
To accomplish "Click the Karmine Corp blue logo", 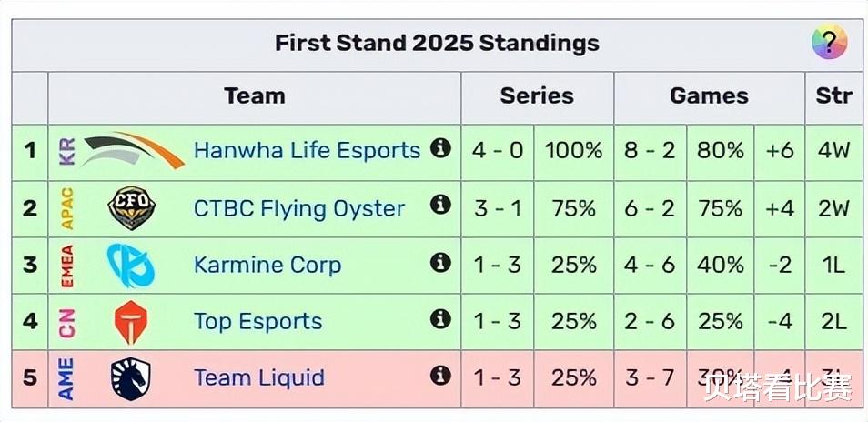I will [x=131, y=266].
